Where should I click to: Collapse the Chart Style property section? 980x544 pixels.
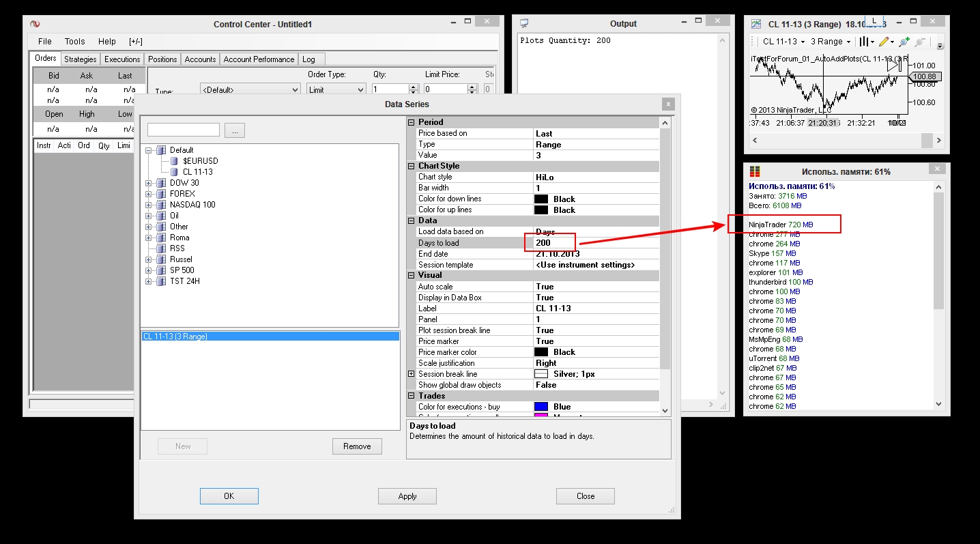412,166
